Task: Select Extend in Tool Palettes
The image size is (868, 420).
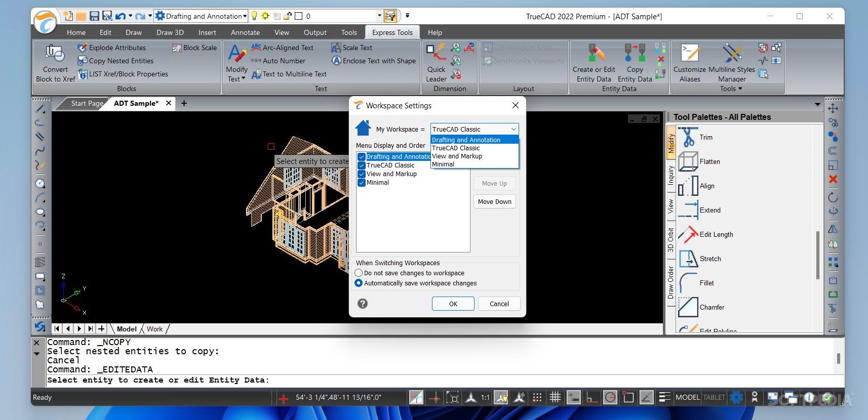Action: [699, 210]
